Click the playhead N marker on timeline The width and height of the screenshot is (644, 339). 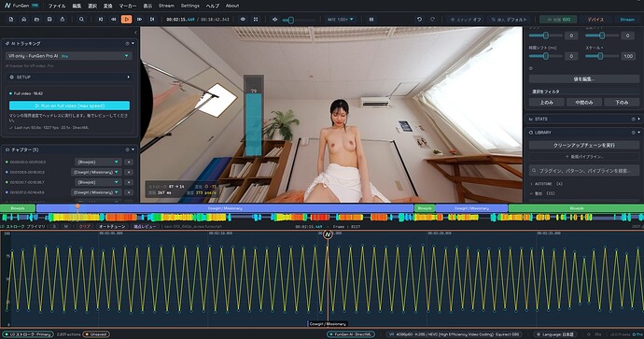coord(328,234)
